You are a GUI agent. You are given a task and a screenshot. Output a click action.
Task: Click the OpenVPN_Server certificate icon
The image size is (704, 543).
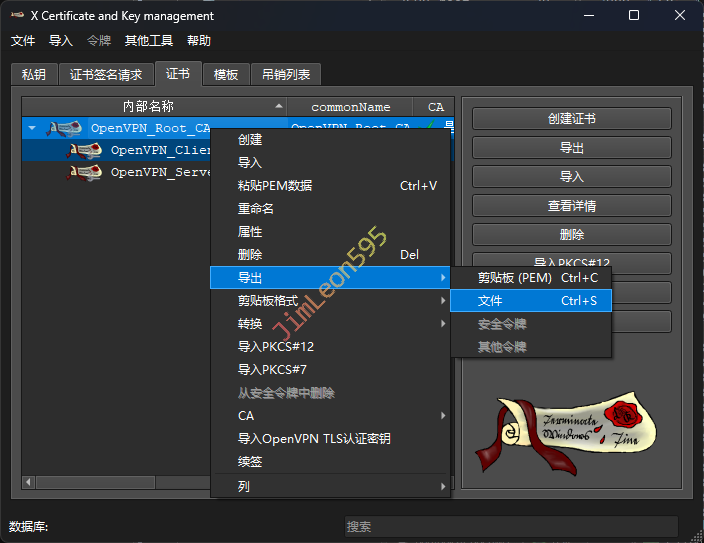point(85,172)
